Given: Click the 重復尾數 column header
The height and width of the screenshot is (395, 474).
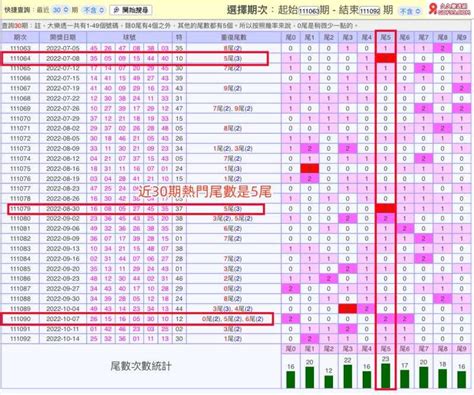Looking at the screenshot, I should pyautogui.click(x=233, y=37).
